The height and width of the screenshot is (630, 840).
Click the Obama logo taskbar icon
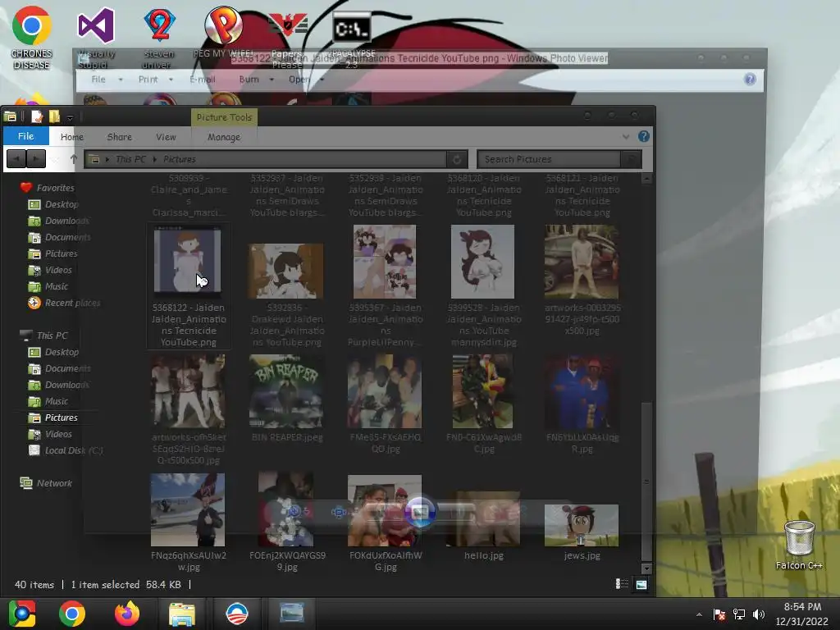pos(237,614)
